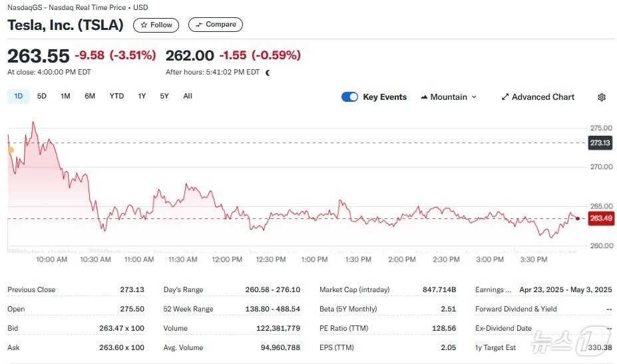Click the Advanced Chart expand icon
The image size is (617, 364).
[505, 97]
